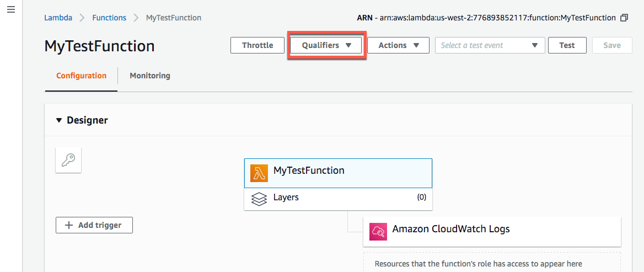
Task: Collapse the Designer section
Action: point(59,120)
